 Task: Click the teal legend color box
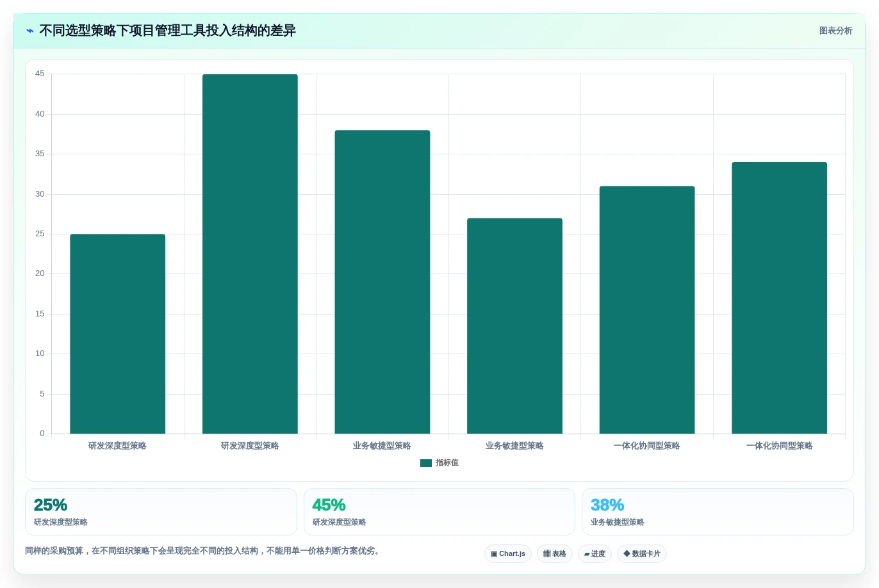click(x=426, y=463)
